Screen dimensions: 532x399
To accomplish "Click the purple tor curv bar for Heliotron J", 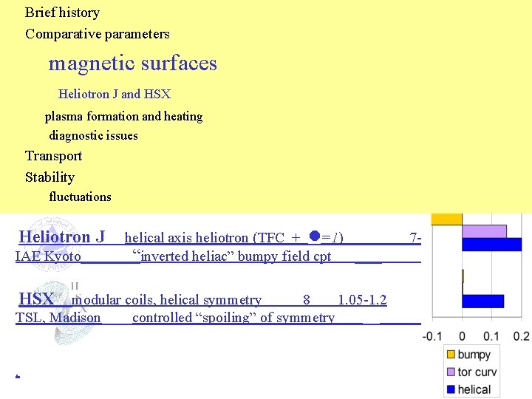I will click(x=484, y=231).
